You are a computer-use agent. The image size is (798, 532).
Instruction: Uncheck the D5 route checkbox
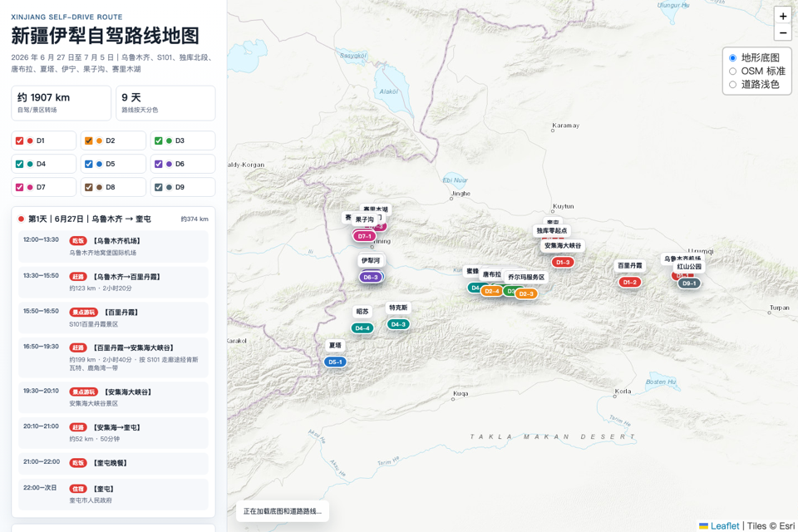89,164
